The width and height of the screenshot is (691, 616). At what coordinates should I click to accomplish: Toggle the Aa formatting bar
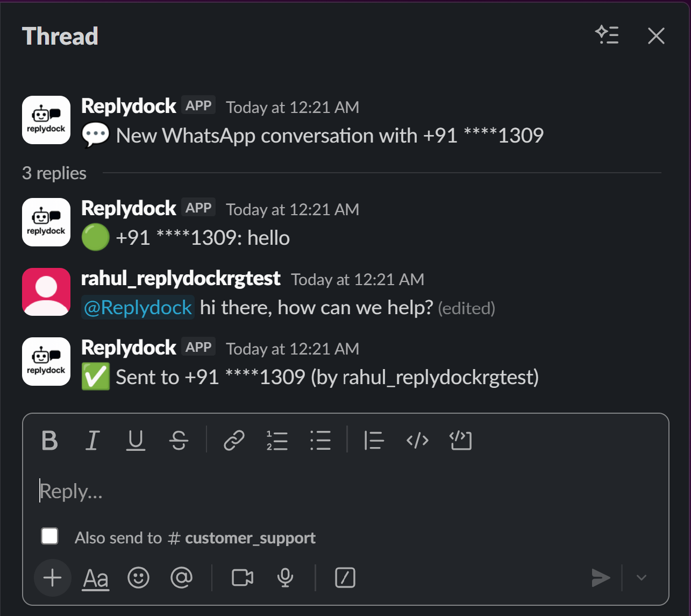pyautogui.click(x=95, y=578)
